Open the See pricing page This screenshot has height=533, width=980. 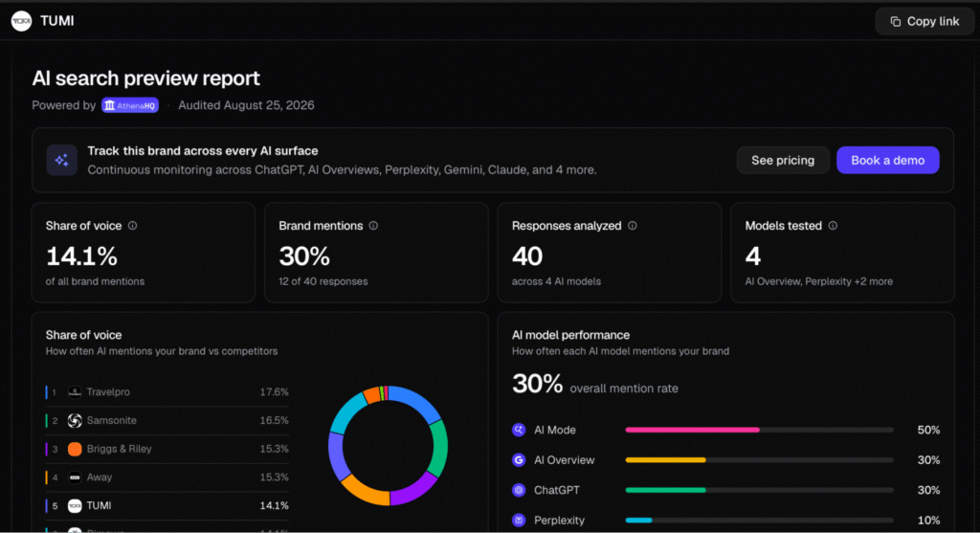[x=783, y=161]
